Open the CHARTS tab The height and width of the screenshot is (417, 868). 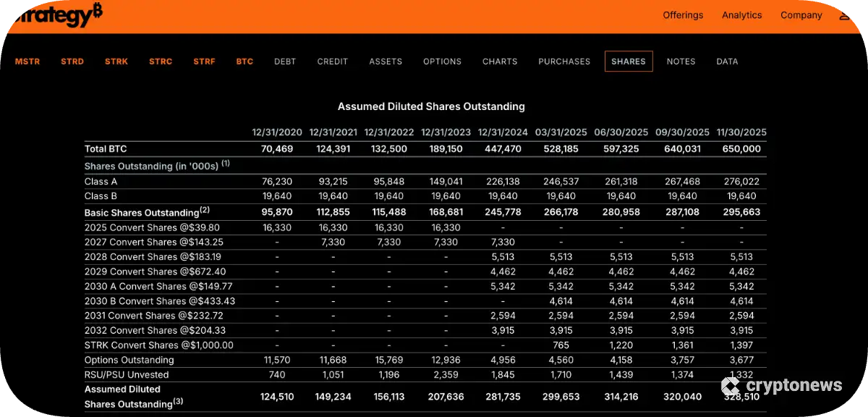click(x=500, y=62)
